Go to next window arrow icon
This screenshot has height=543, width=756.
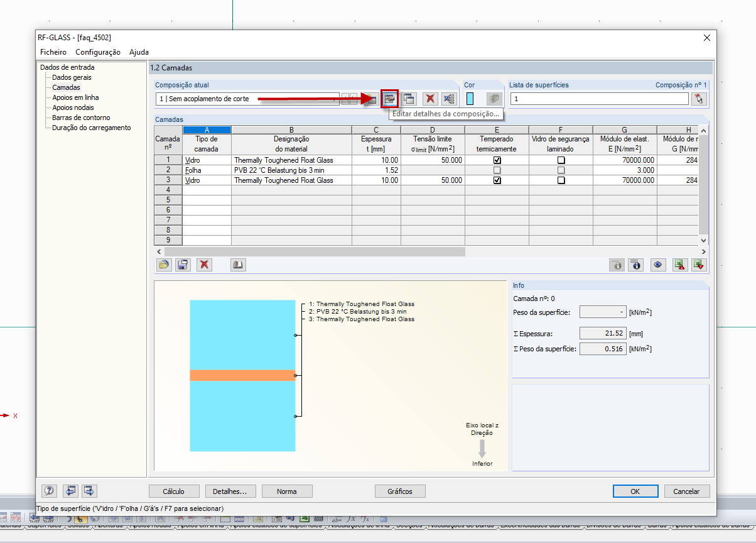coord(90,491)
